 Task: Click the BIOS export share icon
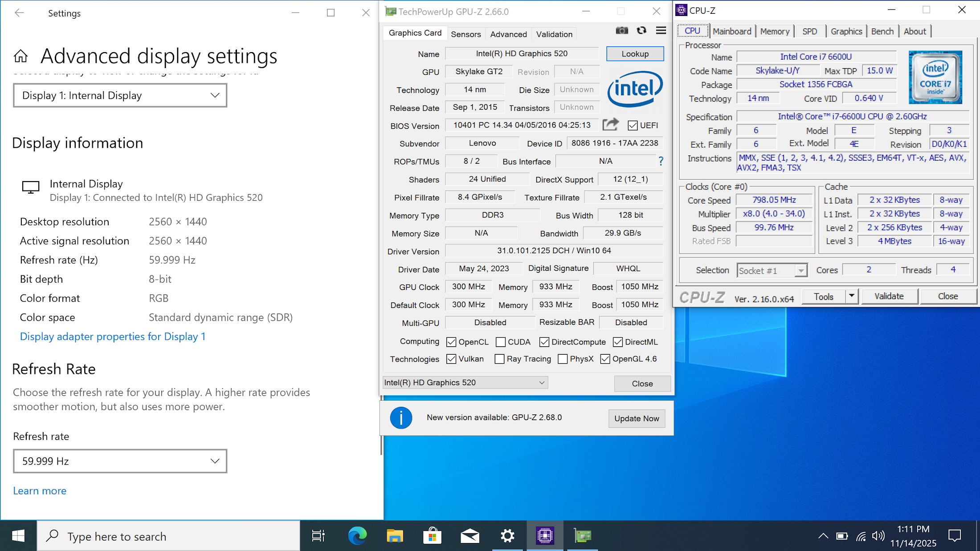pyautogui.click(x=611, y=125)
